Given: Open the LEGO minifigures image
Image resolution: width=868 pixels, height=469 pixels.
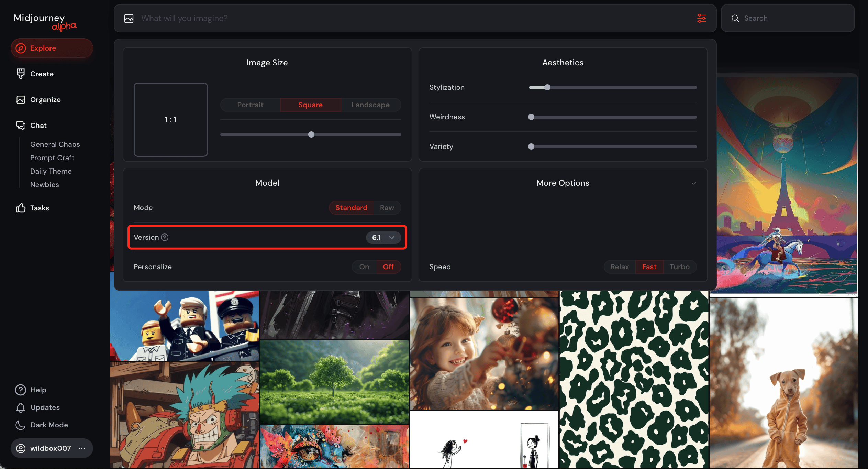Looking at the screenshot, I should pos(185,326).
